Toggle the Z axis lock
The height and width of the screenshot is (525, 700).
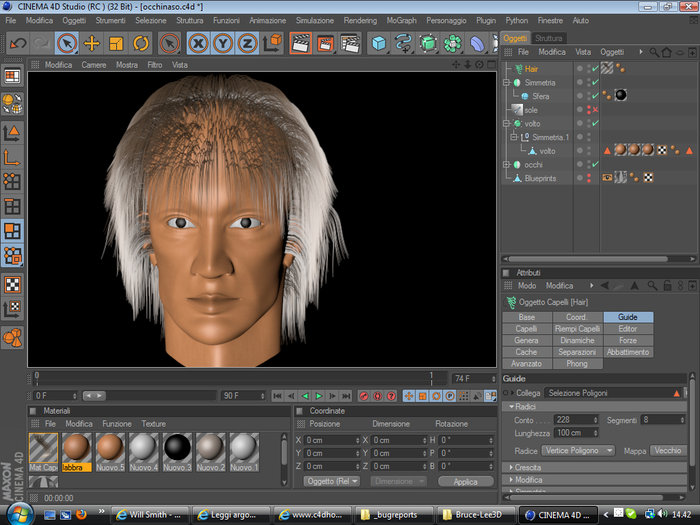247,43
